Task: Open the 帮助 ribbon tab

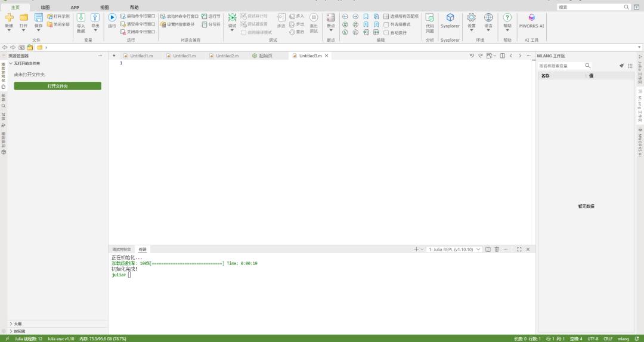Action: 134,7
